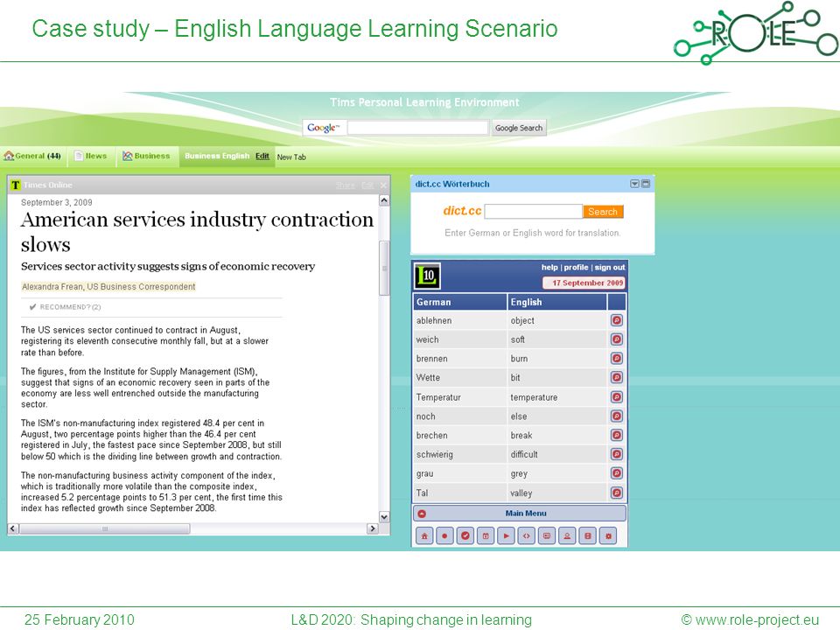Open the General tab
The image size is (840, 630).
[x=32, y=156]
